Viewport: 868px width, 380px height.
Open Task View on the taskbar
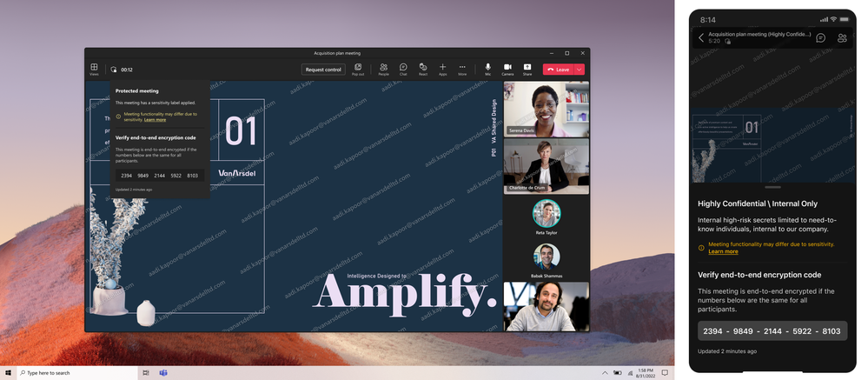(146, 373)
